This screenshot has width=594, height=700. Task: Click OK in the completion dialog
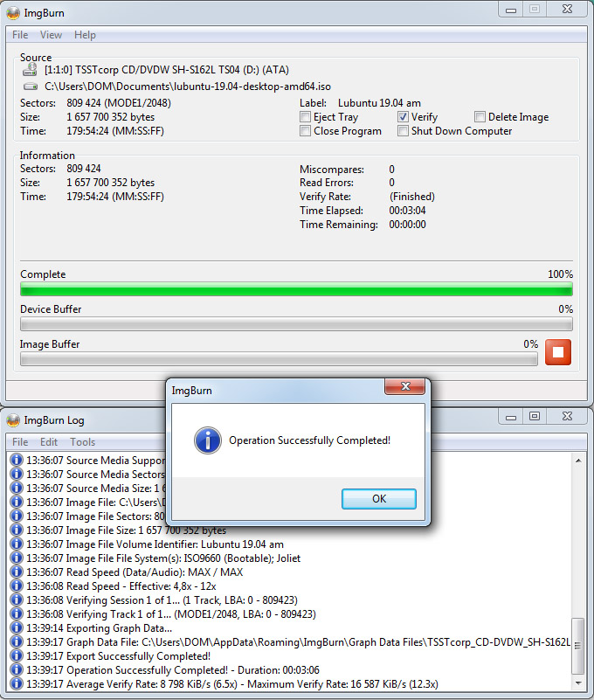379,499
